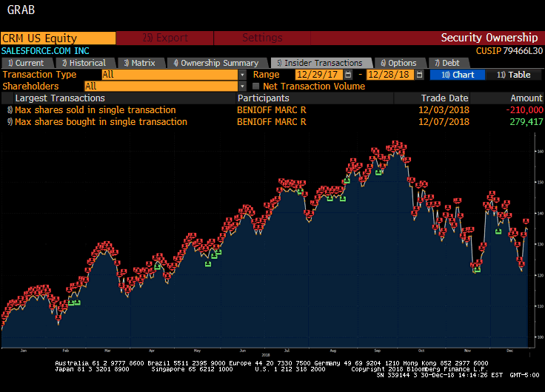
Task: Click the trade date 12/07/2018
Action: point(444,122)
